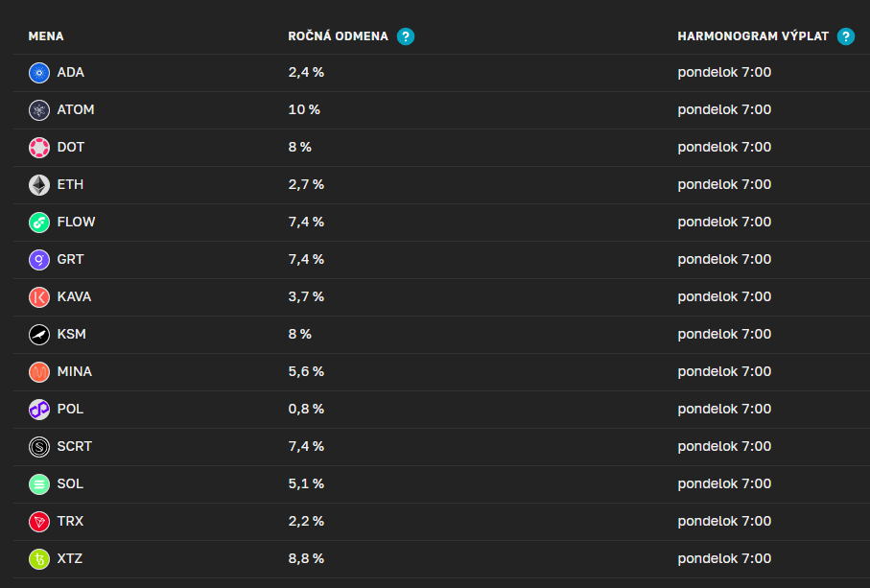Click the green FLOW coin icon

[x=39, y=223]
